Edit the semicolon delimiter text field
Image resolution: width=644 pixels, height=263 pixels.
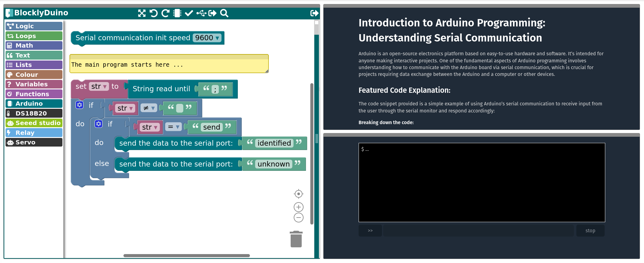point(215,89)
